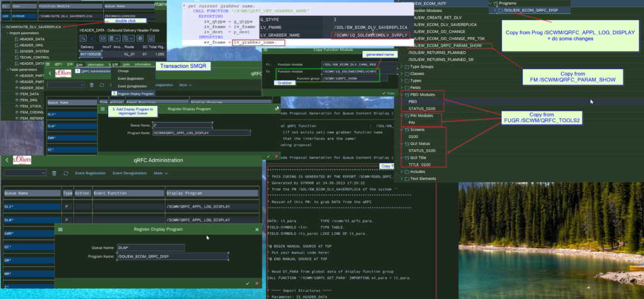Collapse the PBO Modules node
This screenshot has height=299, width=644.
tap(403, 94)
